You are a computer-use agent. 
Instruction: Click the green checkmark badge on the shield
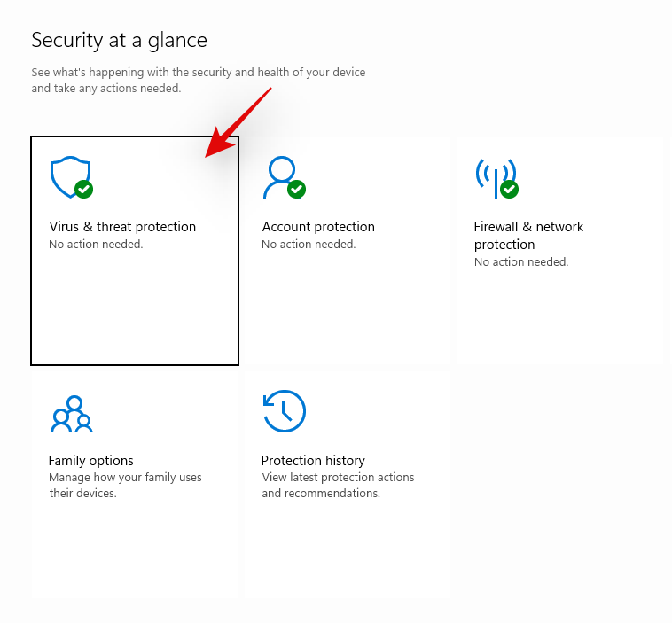(x=84, y=189)
